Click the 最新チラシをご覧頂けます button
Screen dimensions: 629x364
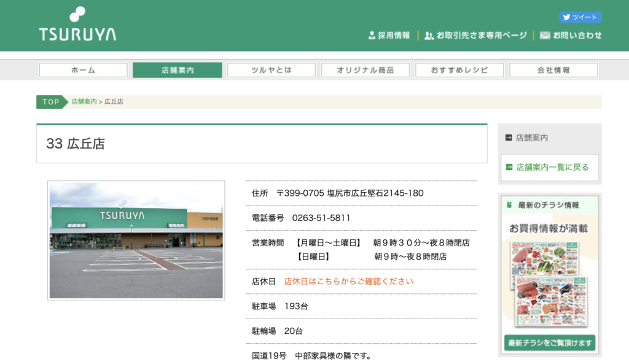click(x=550, y=343)
